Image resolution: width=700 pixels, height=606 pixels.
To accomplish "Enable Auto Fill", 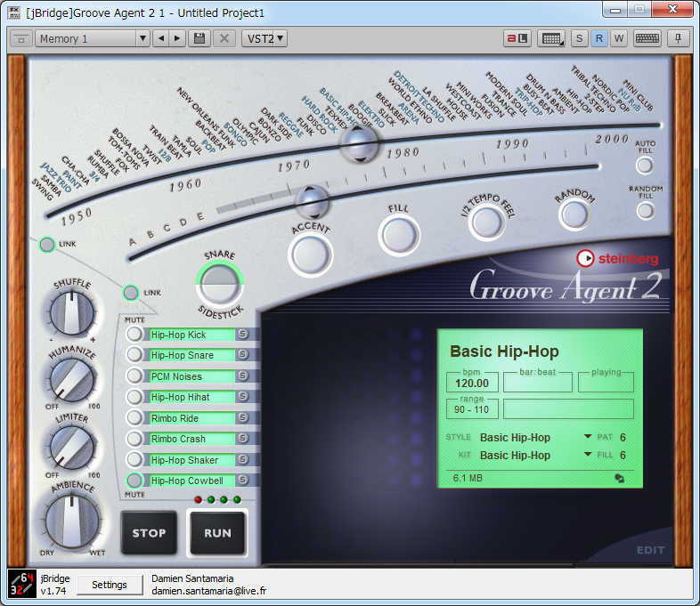I will 645,166.
